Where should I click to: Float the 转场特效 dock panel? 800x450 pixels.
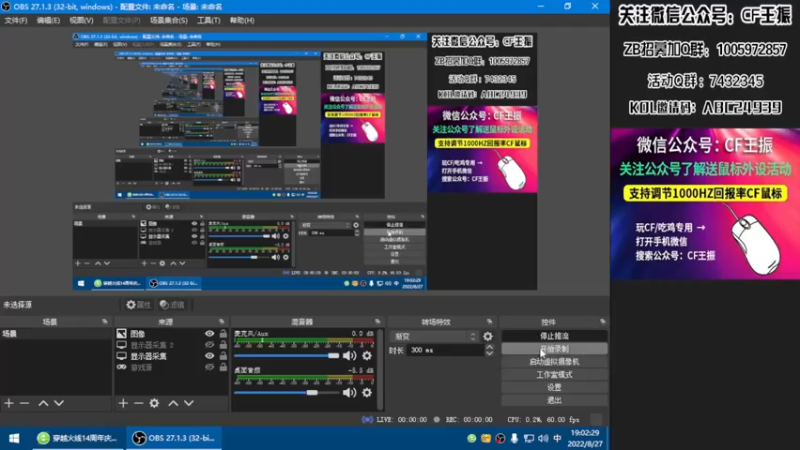coord(489,322)
